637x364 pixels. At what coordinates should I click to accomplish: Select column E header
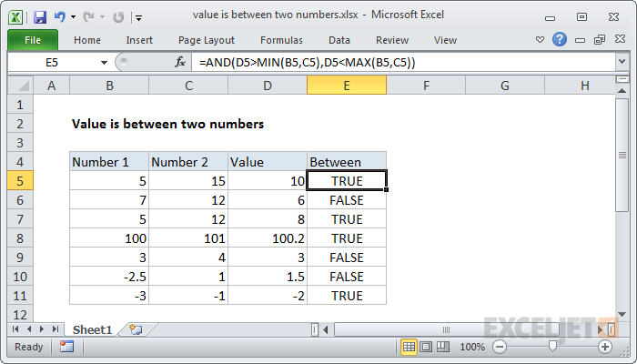[x=347, y=86]
